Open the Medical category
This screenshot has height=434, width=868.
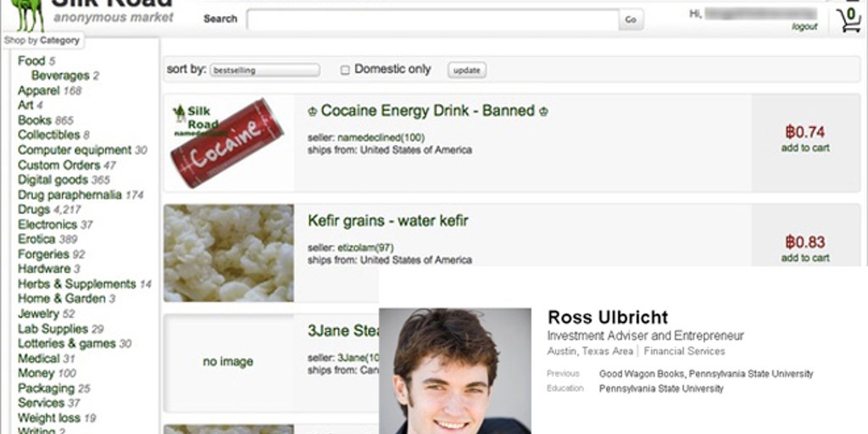(39, 359)
